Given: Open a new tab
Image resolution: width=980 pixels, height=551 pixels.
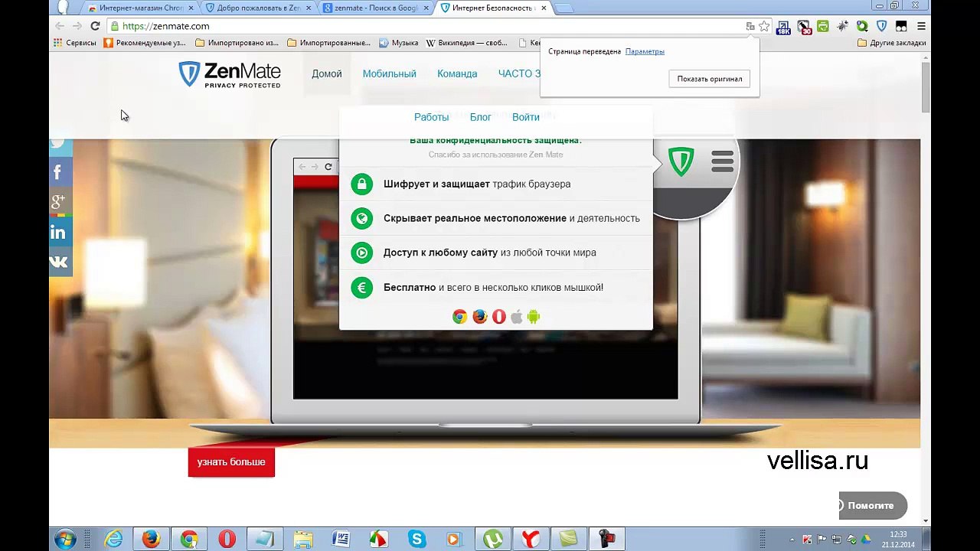Looking at the screenshot, I should [x=563, y=8].
